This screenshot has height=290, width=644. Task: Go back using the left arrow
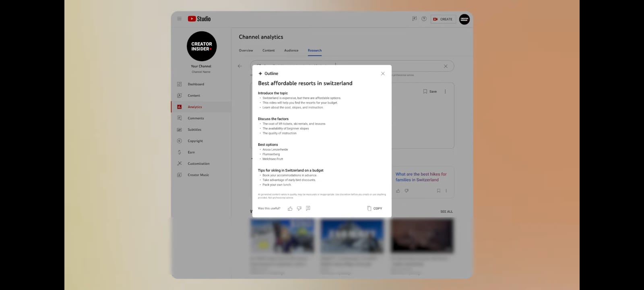[x=240, y=66]
